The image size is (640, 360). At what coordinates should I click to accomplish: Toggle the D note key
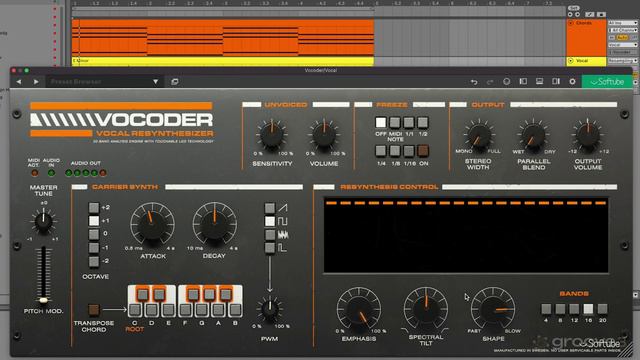click(x=151, y=310)
